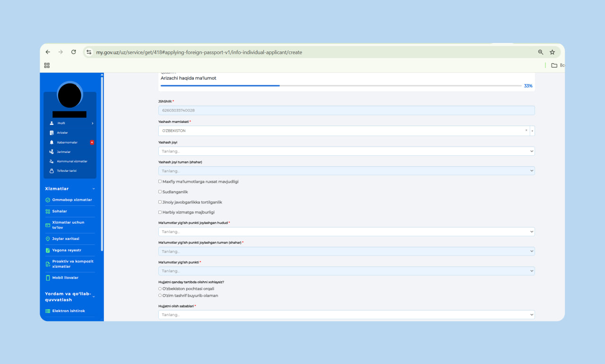
Task: Click the browser reload icon
Action: pos(74,52)
